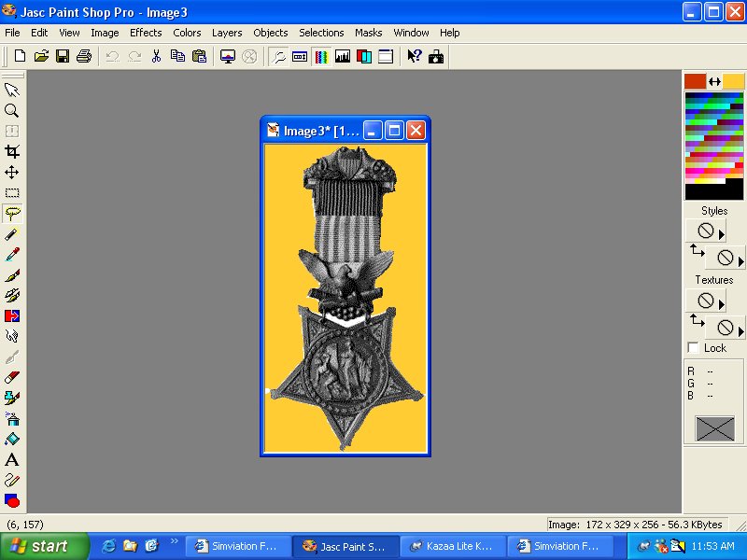Toggle the Color Palette toolbar button
Image resolution: width=747 pixels, height=560 pixels.
click(x=321, y=56)
